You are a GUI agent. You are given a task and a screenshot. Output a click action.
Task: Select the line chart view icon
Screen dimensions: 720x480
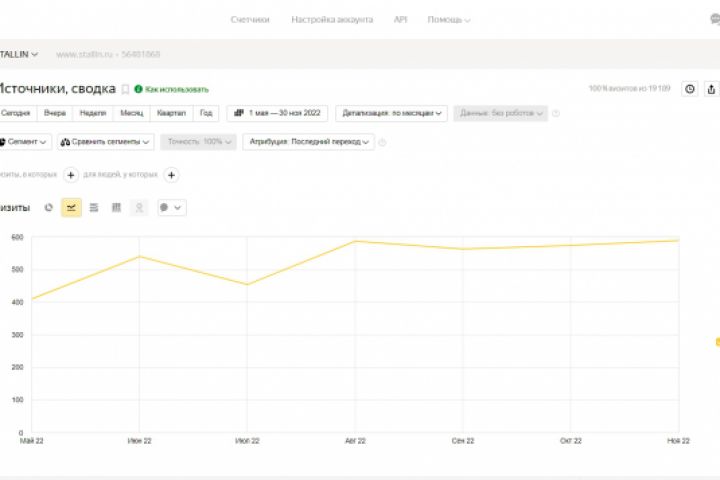71,208
